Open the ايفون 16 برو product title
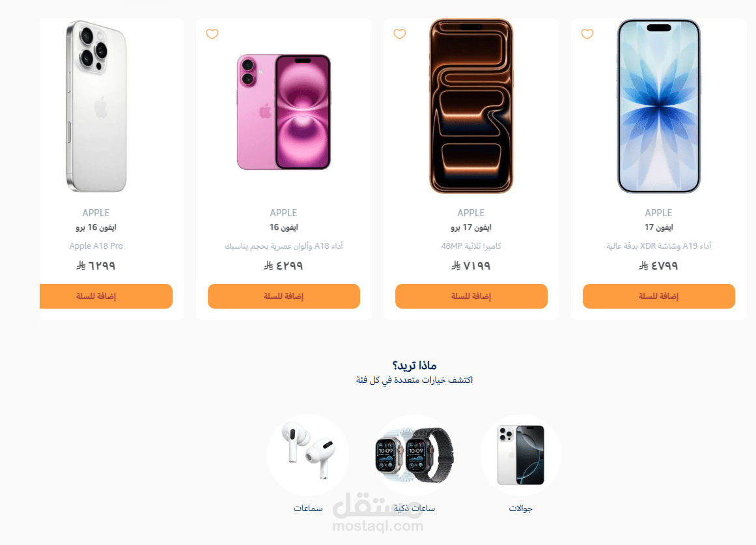This screenshot has height=545, width=756. (96, 227)
